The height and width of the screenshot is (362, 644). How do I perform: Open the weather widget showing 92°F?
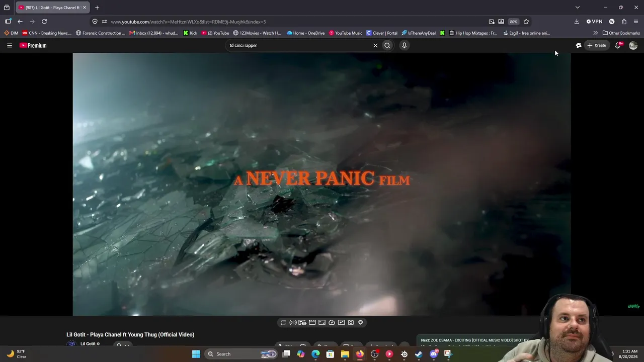pos(16,354)
